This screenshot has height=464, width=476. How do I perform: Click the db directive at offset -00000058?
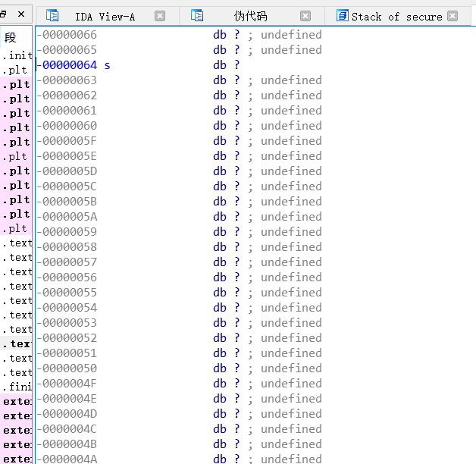tap(220, 247)
